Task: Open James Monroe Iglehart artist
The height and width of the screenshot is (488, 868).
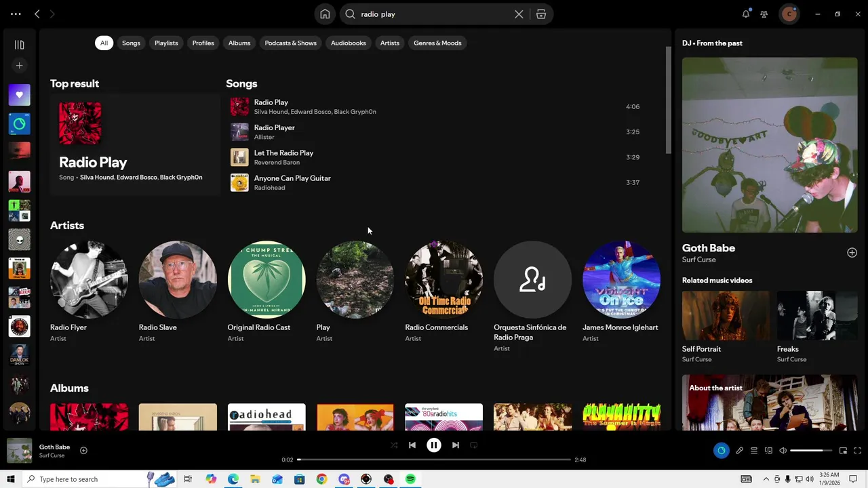Action: tap(621, 292)
